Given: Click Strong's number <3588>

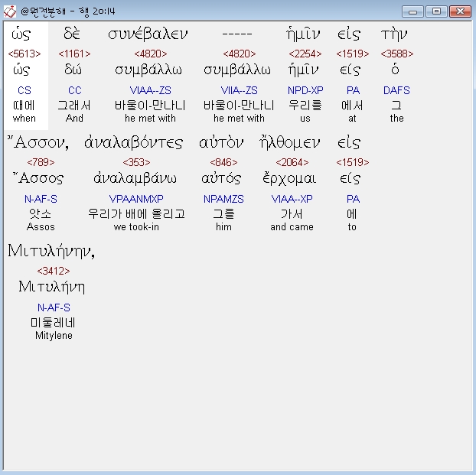Looking at the screenshot, I should (x=396, y=54).
